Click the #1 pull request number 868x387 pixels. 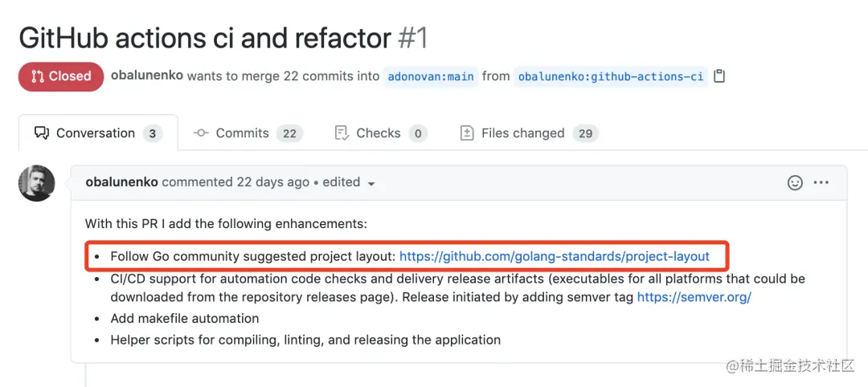tap(412, 39)
